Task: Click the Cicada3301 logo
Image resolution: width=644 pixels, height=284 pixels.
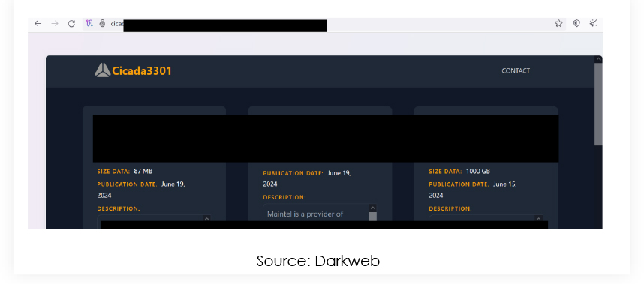Action: (103, 70)
